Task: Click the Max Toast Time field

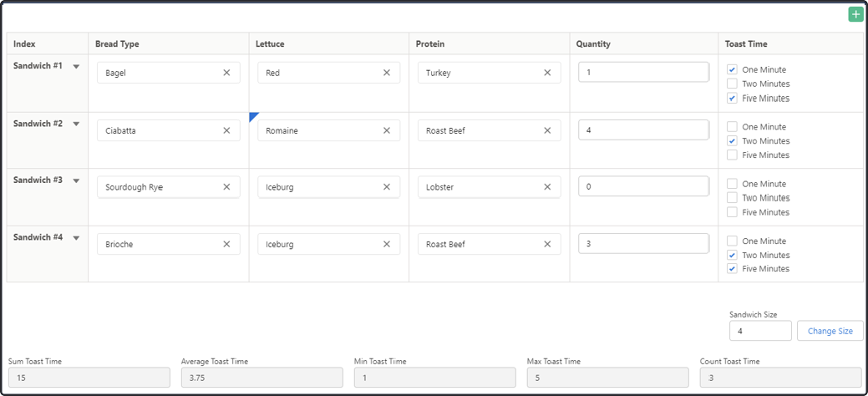Action: 608,378
